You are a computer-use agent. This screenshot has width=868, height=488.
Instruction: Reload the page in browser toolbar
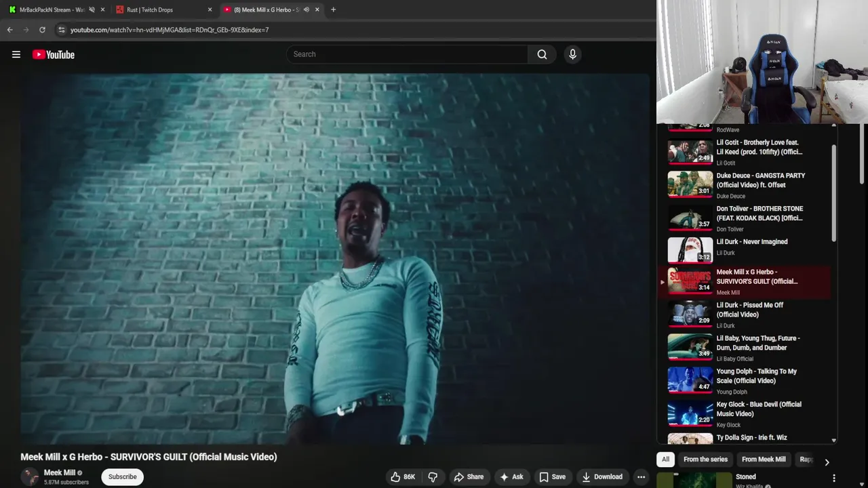pos(42,30)
